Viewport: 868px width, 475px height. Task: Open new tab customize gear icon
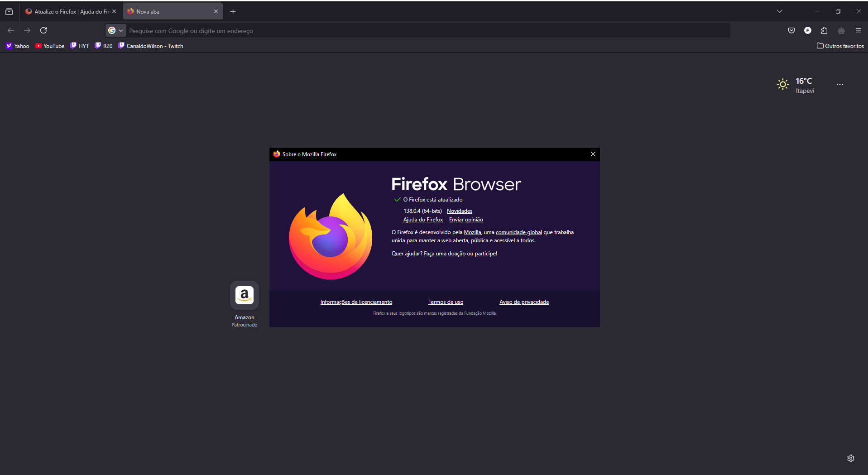pos(851,458)
